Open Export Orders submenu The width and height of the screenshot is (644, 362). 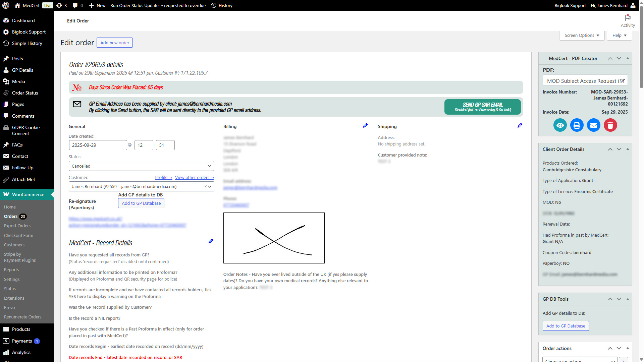pyautogui.click(x=17, y=226)
